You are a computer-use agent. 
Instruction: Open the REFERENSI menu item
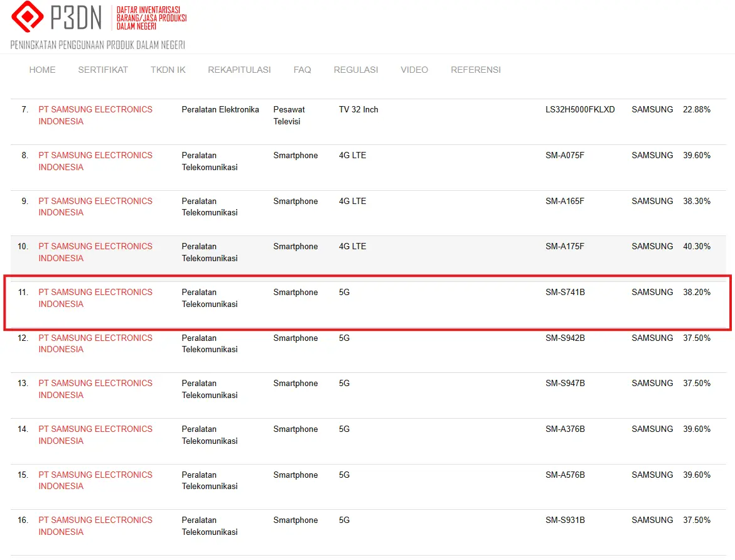click(475, 70)
